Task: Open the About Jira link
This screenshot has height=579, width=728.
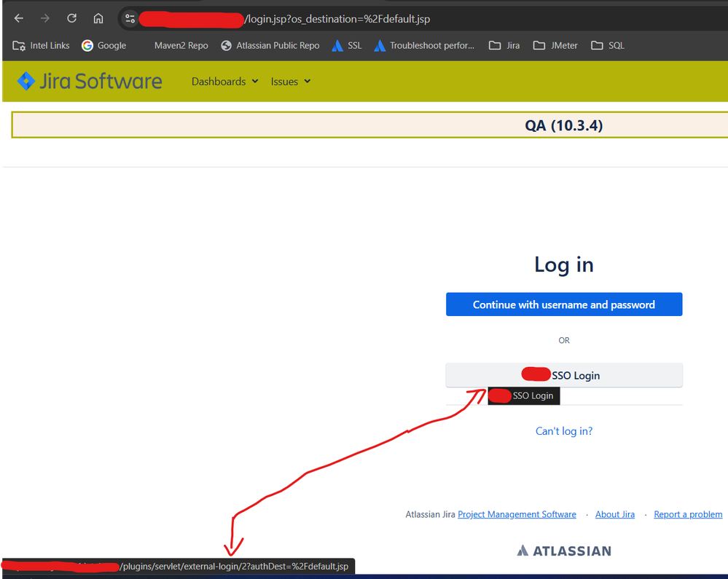Action: pos(615,514)
